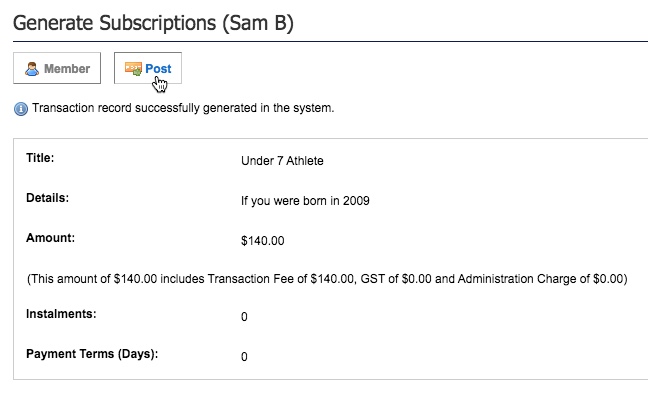Select the Amount field label
The height and width of the screenshot is (418, 648).
pos(48,238)
